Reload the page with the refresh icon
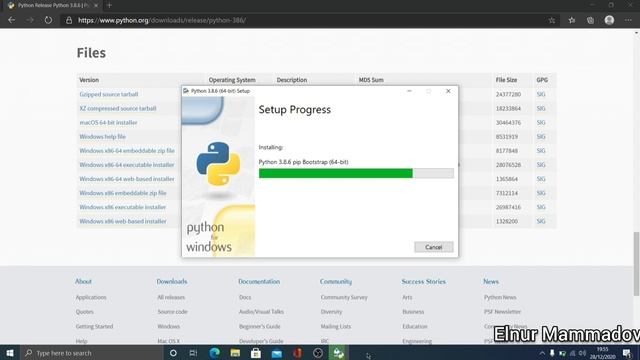 coord(48,20)
